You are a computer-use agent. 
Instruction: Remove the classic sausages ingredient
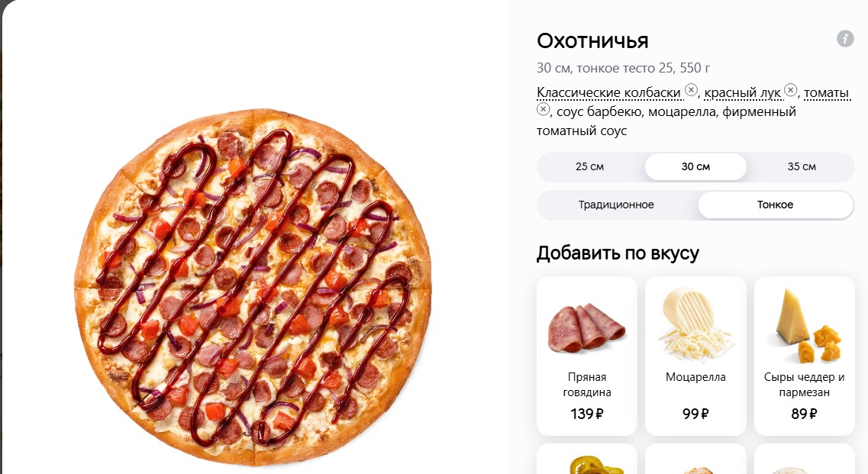pos(691,90)
